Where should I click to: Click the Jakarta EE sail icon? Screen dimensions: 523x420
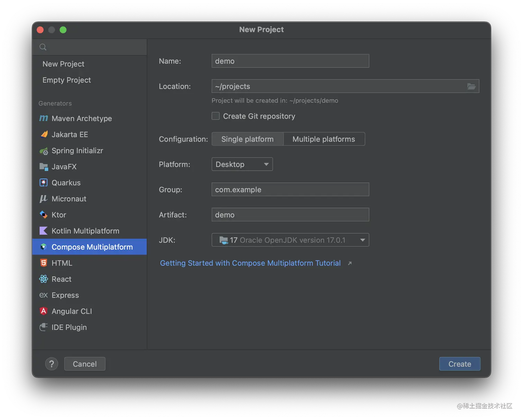44,134
